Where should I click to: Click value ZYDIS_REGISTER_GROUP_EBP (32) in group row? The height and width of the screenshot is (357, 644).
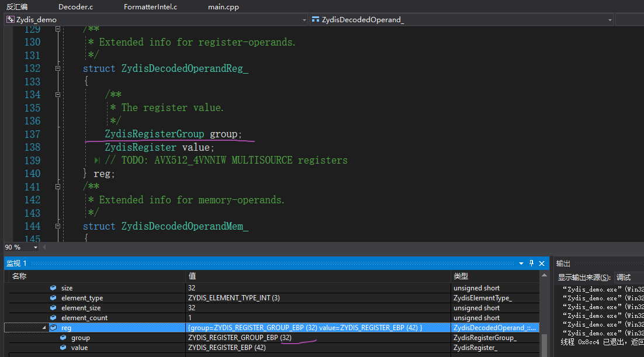point(240,338)
